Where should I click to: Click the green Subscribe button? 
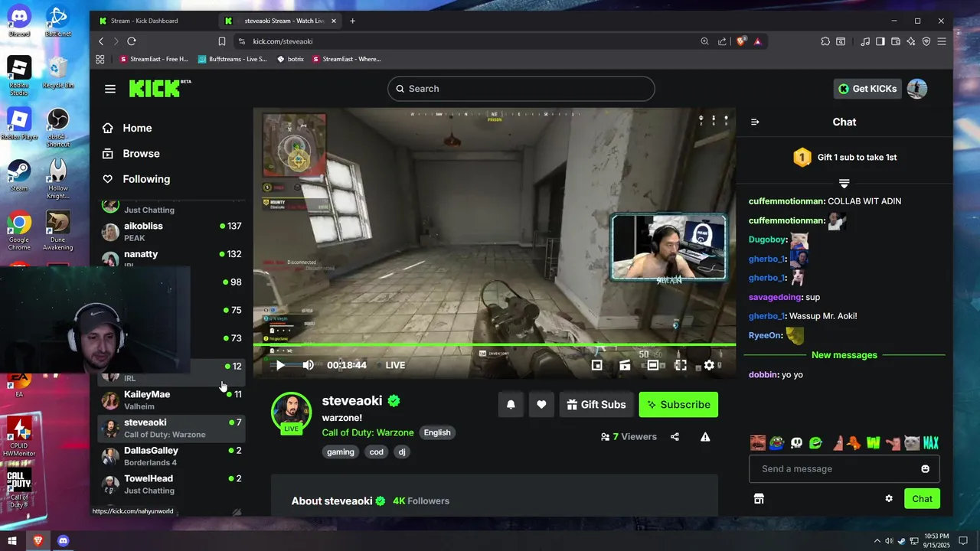(678, 405)
